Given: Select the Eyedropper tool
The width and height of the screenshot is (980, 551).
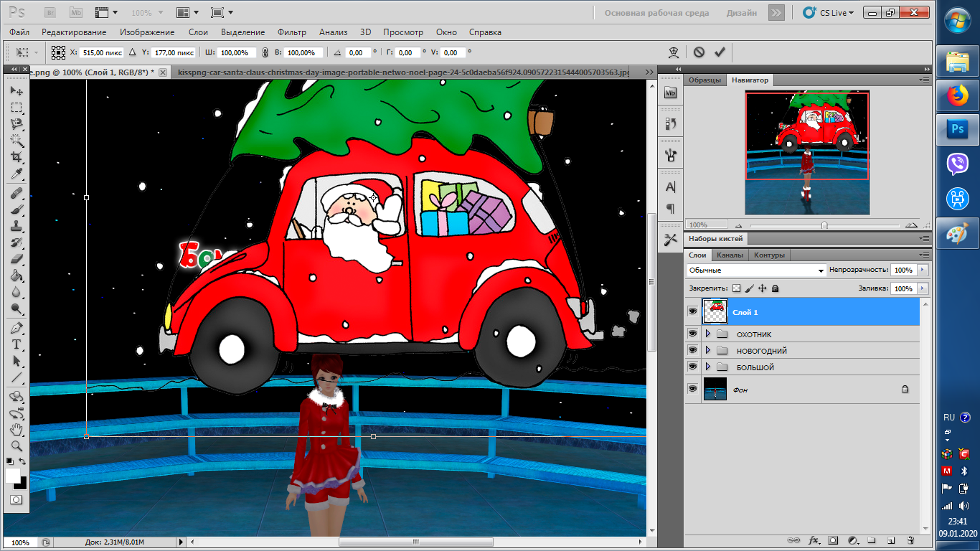Looking at the screenshot, I should 16,174.
